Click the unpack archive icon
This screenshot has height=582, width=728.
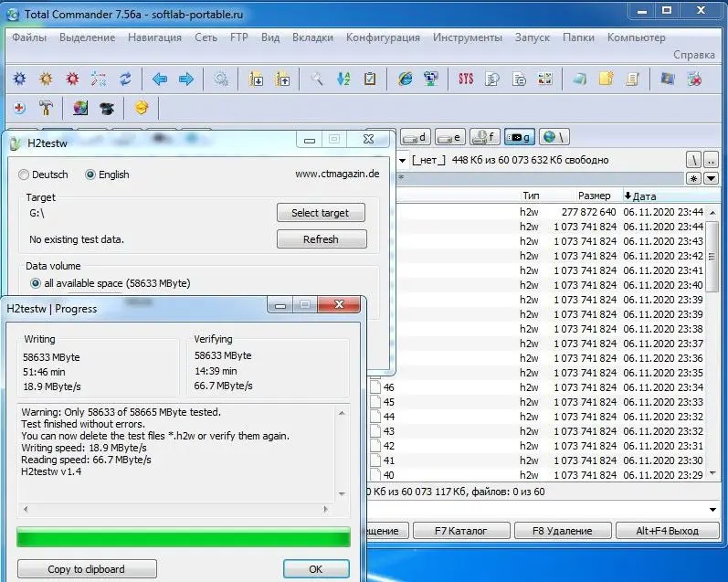(x=282, y=79)
